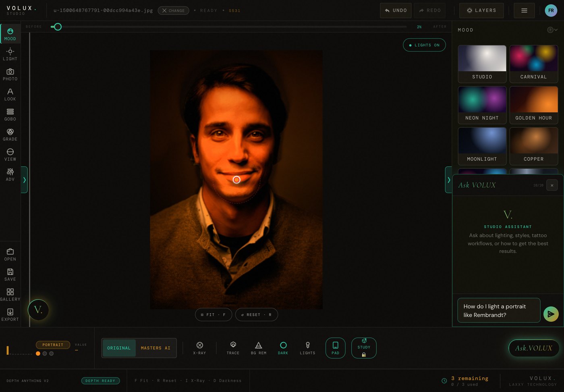Open the FR user profile menu

[551, 10]
